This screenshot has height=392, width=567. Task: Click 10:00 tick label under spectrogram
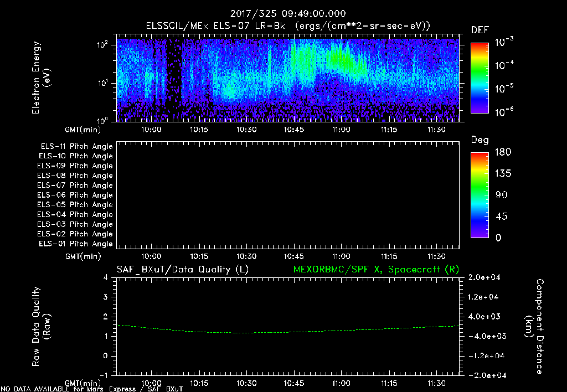(x=151, y=130)
